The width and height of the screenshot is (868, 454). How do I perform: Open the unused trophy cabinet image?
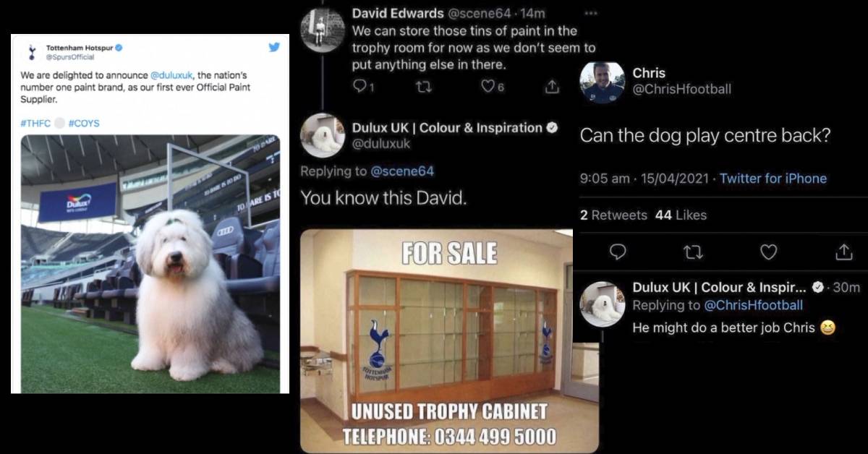pos(449,341)
